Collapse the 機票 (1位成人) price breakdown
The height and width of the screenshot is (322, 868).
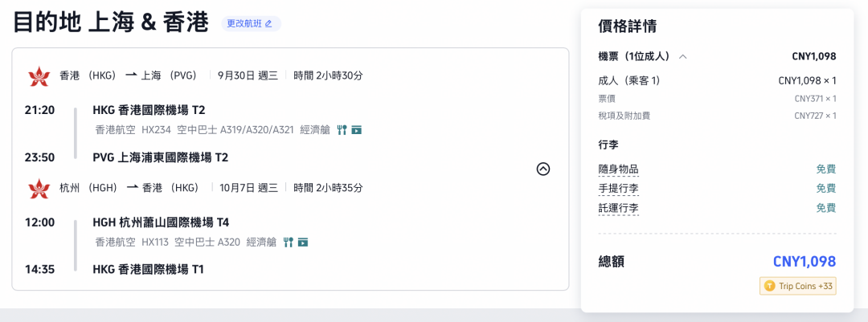pyautogui.click(x=683, y=56)
